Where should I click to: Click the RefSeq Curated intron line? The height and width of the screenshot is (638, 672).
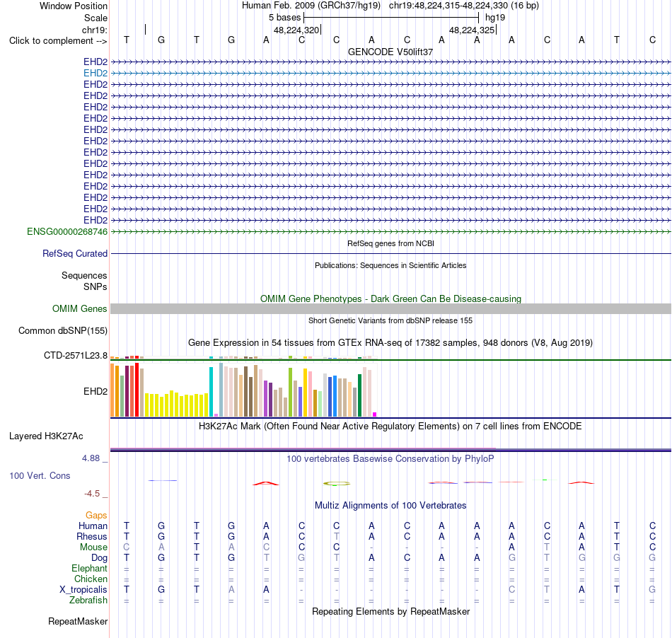click(390, 254)
